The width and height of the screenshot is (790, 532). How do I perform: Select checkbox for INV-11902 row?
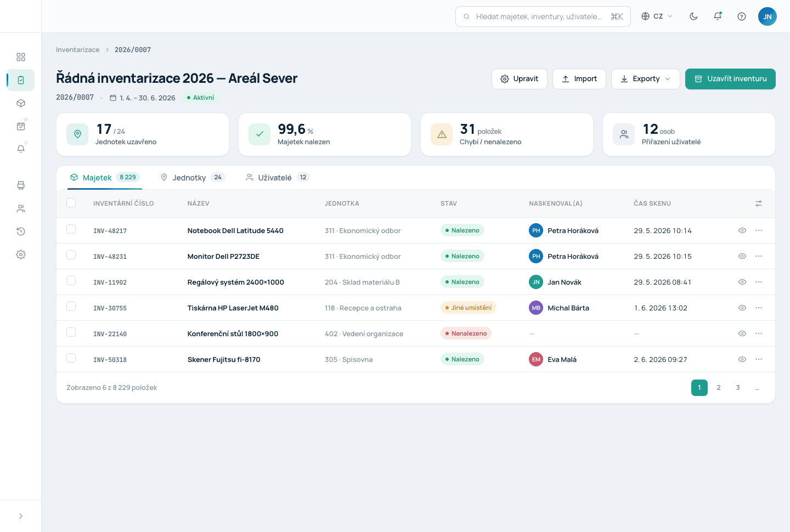71,281
